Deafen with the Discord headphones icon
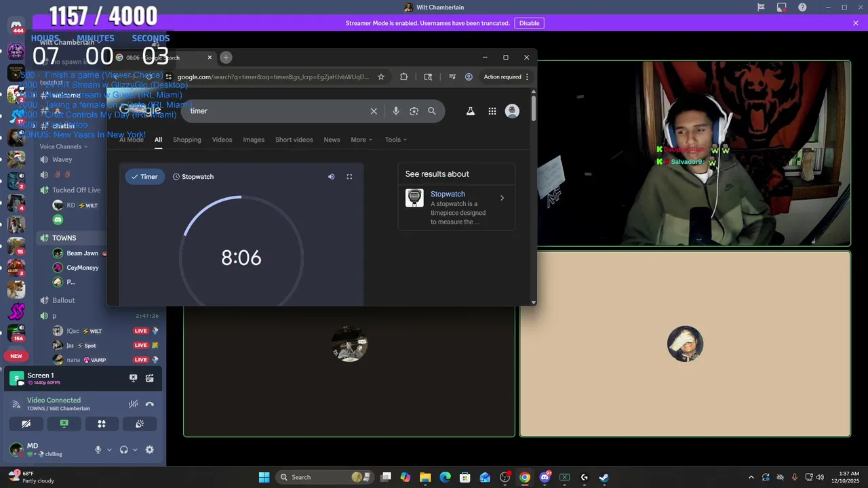The height and width of the screenshot is (488, 868). [x=123, y=449]
